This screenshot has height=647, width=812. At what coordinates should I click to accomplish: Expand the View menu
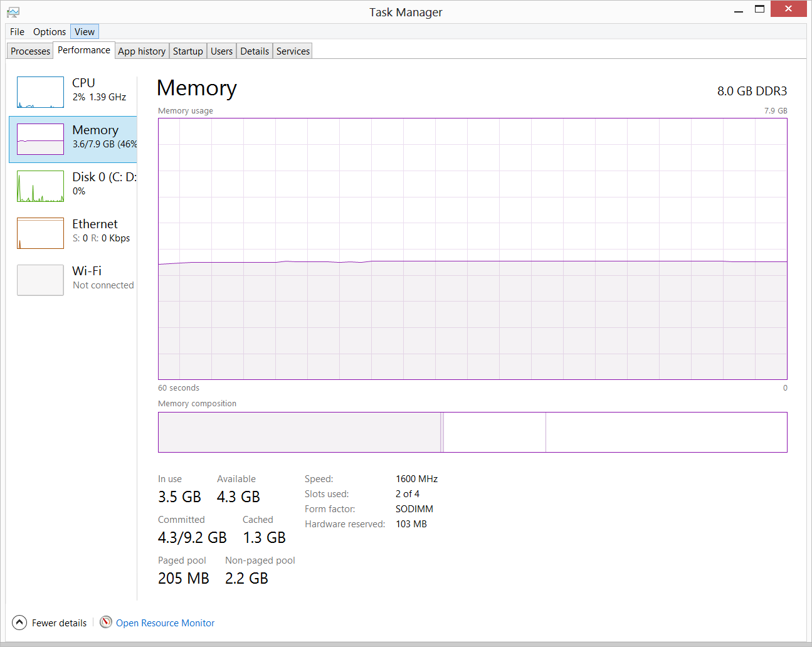click(x=85, y=32)
